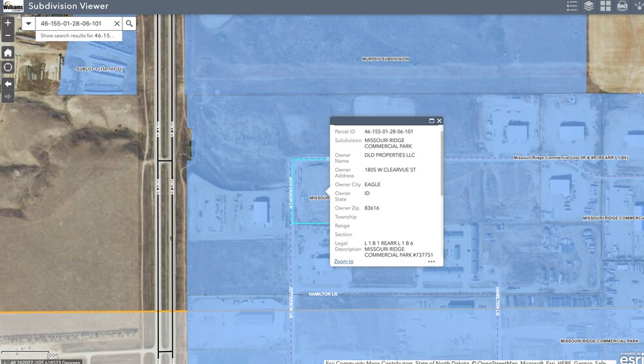Viewport: 644px width, 364px height.
Task: Zoom in on the map
Action: 8,23
